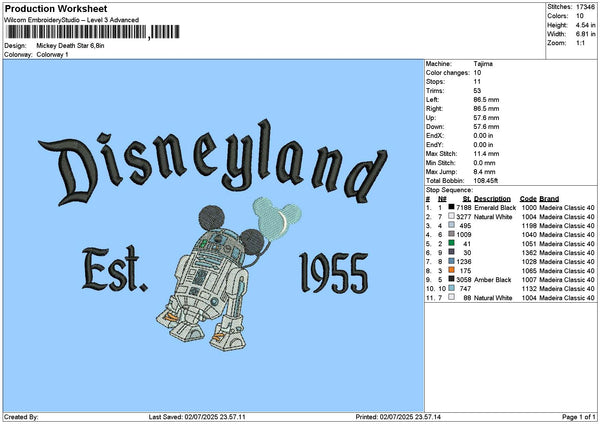Screen dimensions: 600x424
Task: Click the 'Colorway 1' value
Action: pos(52,55)
